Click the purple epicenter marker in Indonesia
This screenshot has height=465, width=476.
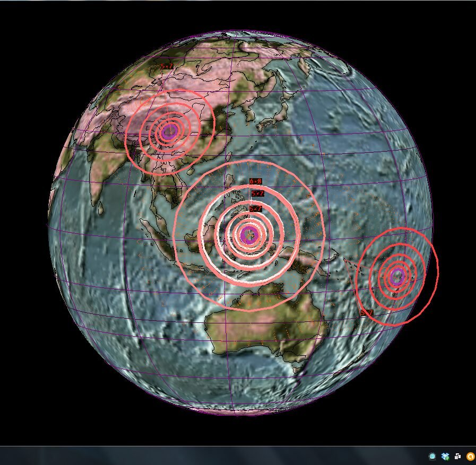pos(249,235)
